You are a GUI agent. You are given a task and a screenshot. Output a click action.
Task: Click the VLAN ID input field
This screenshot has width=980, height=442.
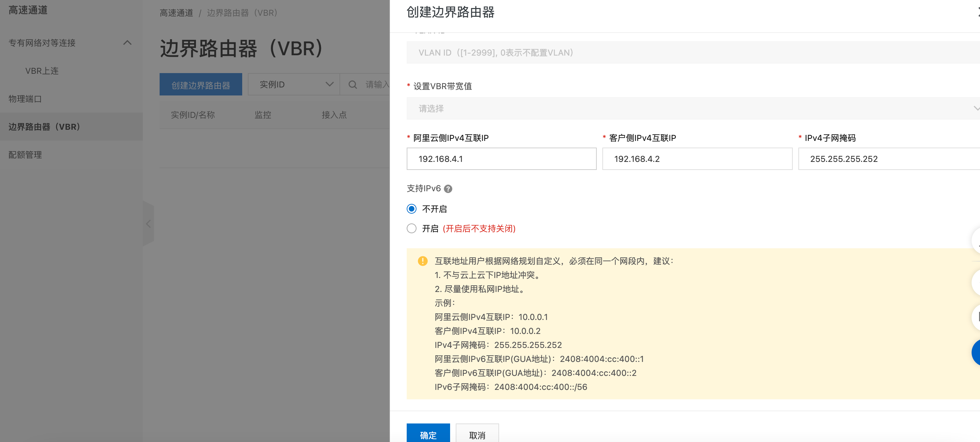tap(693, 52)
